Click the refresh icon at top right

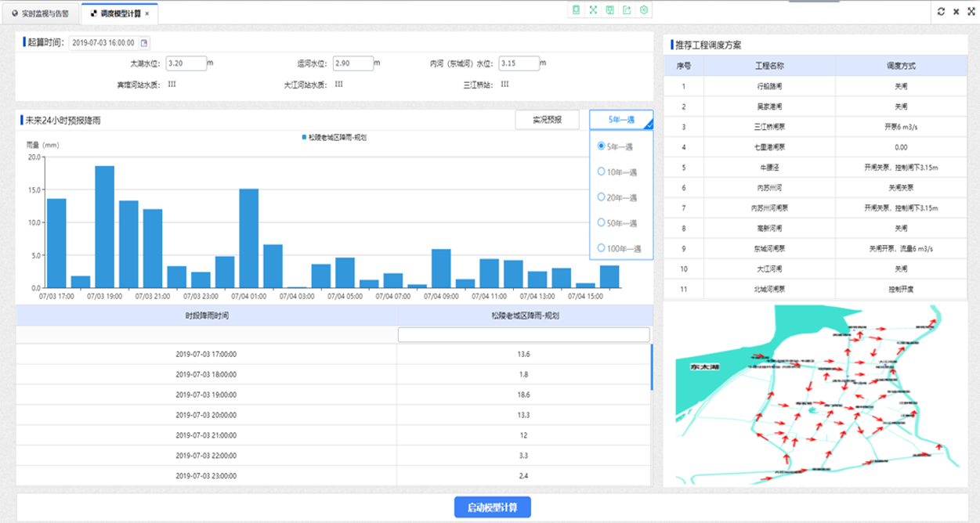pos(941,12)
